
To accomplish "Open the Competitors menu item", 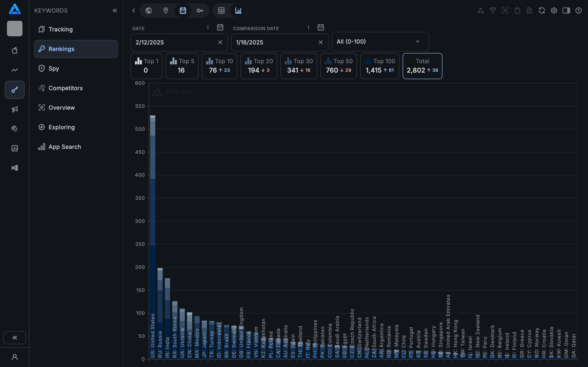I will [65, 88].
